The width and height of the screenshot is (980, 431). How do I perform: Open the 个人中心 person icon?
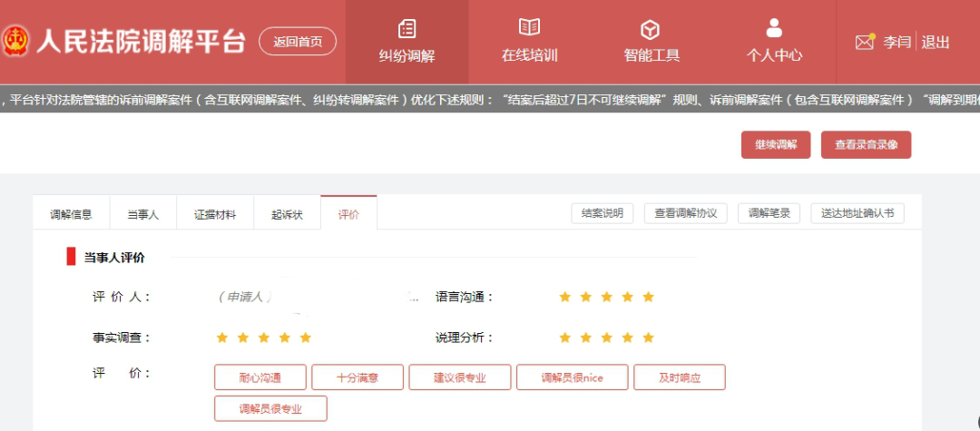click(774, 28)
